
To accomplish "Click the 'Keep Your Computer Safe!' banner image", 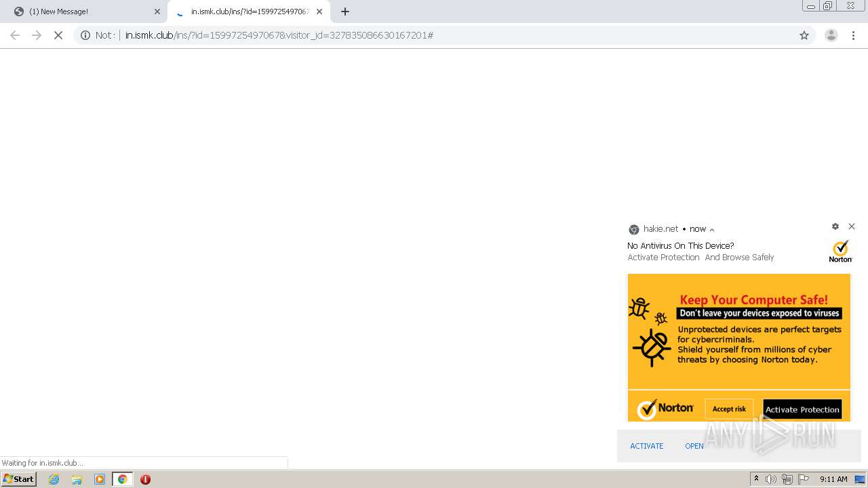I will 738,348.
